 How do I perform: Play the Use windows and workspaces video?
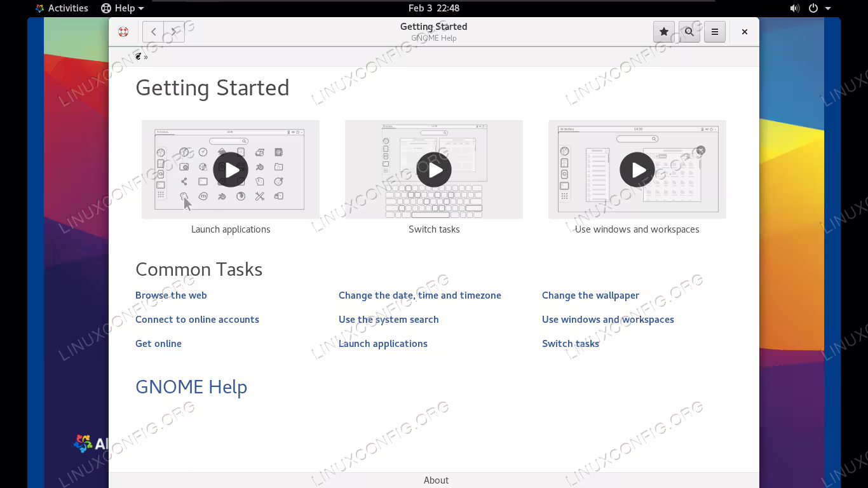click(x=637, y=170)
